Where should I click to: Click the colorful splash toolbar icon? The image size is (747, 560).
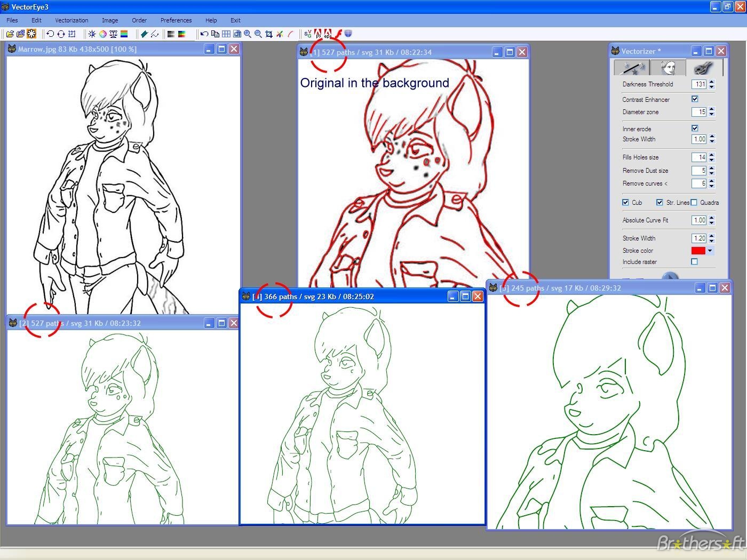[x=280, y=34]
